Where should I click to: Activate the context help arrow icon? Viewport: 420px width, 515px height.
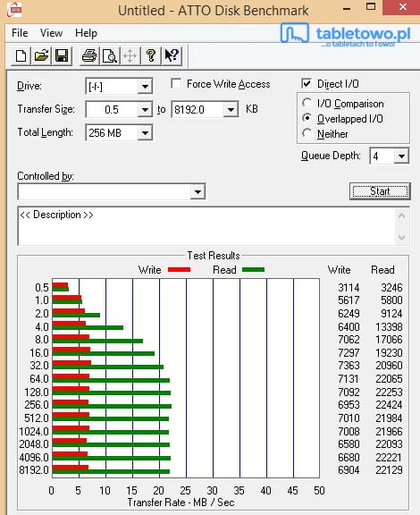pyautogui.click(x=172, y=55)
